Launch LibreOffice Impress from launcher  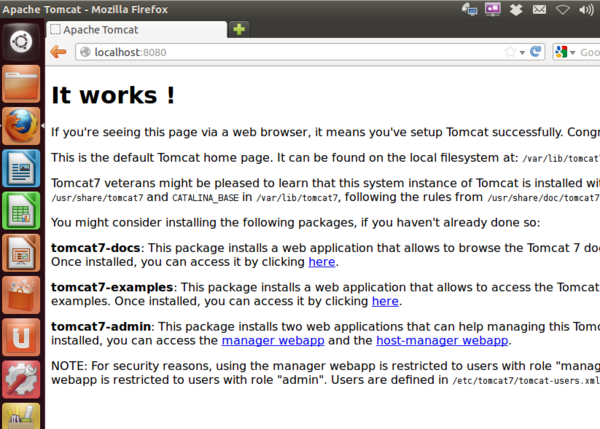click(x=21, y=253)
